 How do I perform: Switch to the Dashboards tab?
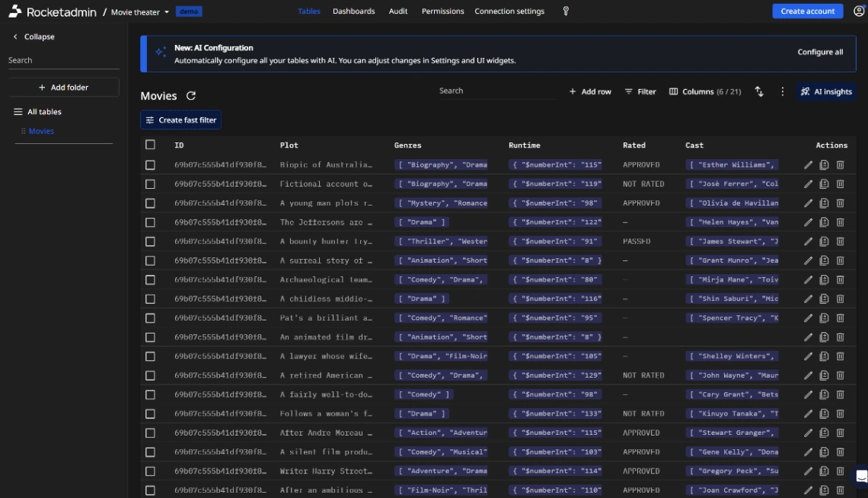pyautogui.click(x=354, y=11)
